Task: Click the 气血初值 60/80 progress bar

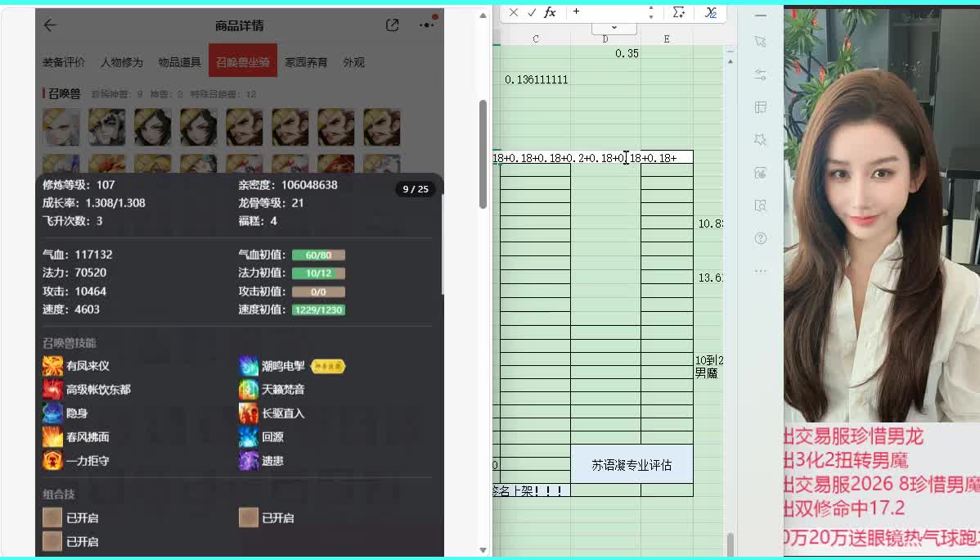Action: [x=318, y=255]
